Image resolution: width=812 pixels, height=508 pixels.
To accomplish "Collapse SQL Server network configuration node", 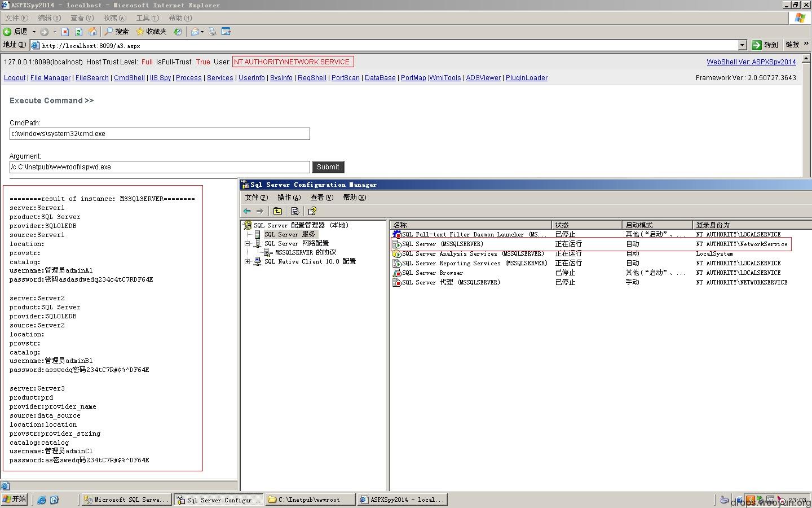I will (x=247, y=243).
